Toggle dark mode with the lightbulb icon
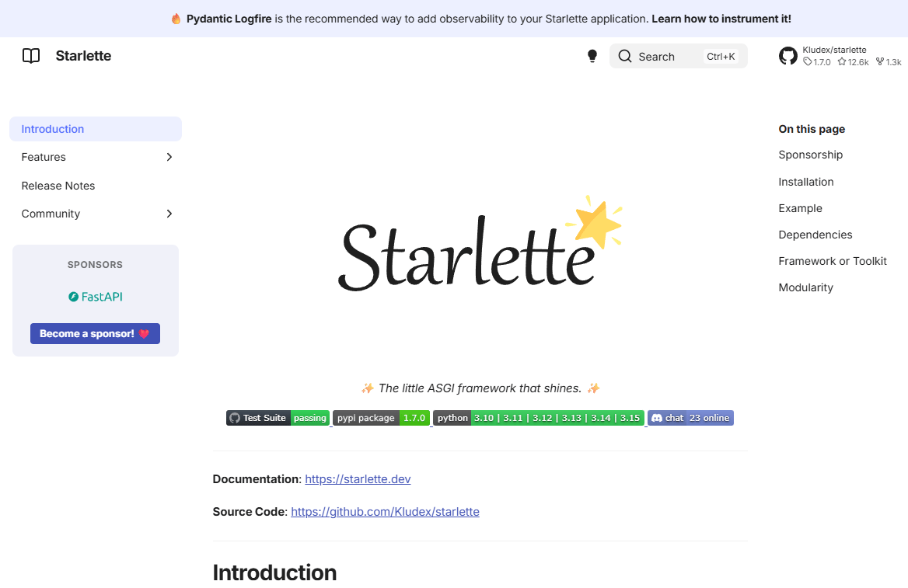This screenshot has height=588, width=908. pos(592,56)
